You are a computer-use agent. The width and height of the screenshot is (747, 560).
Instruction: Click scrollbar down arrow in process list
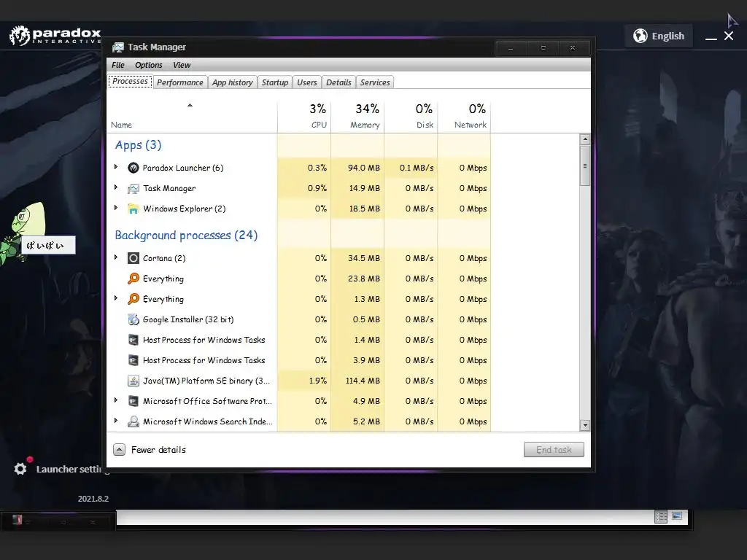tap(585, 425)
